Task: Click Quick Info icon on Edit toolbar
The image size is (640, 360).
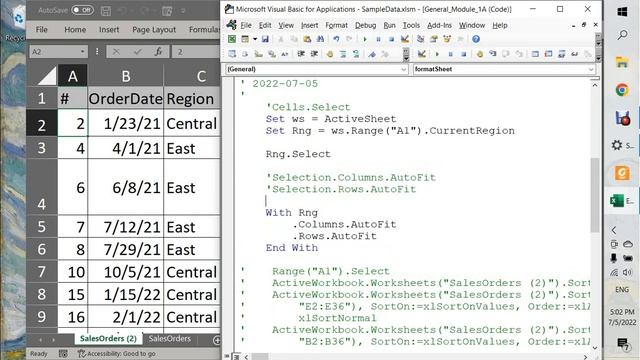Action: pos(258,54)
